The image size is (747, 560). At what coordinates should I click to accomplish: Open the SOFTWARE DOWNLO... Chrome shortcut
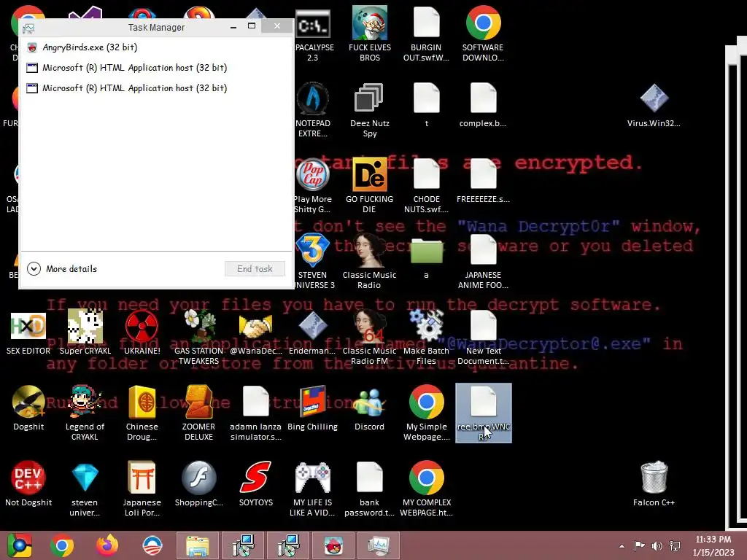(483, 34)
